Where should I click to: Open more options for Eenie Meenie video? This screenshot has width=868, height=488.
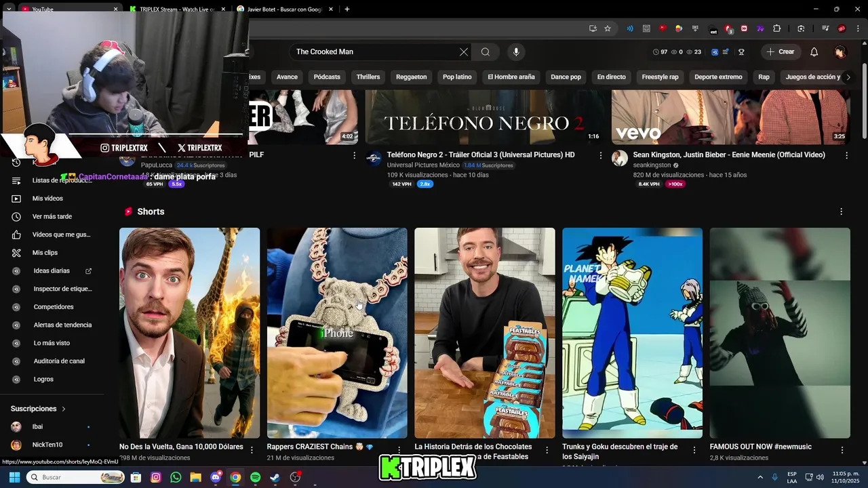tap(846, 155)
